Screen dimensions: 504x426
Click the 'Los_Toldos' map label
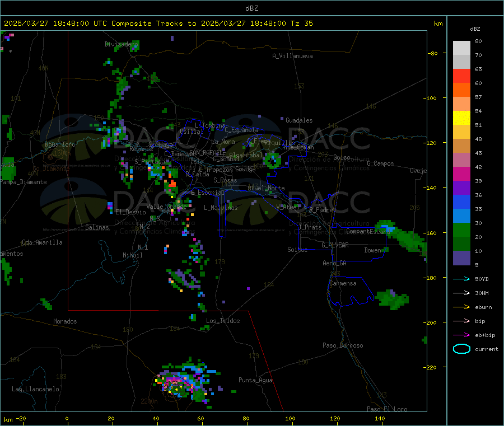[223, 321]
